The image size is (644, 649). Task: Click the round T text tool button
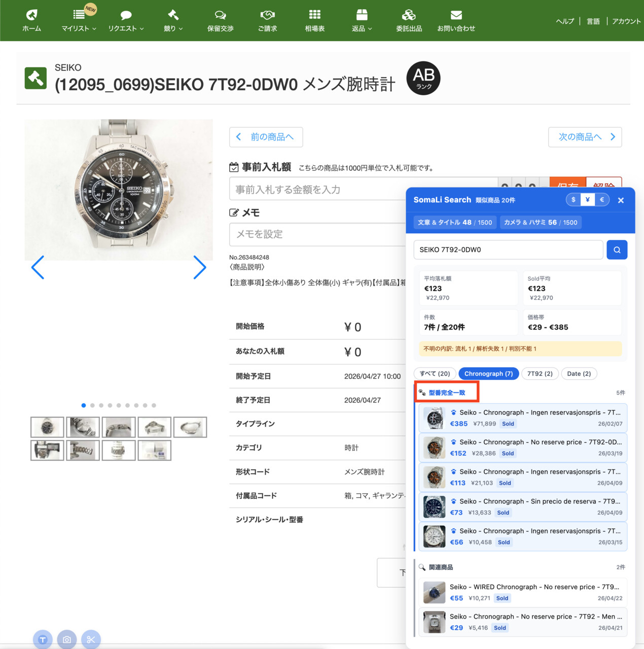point(43,639)
